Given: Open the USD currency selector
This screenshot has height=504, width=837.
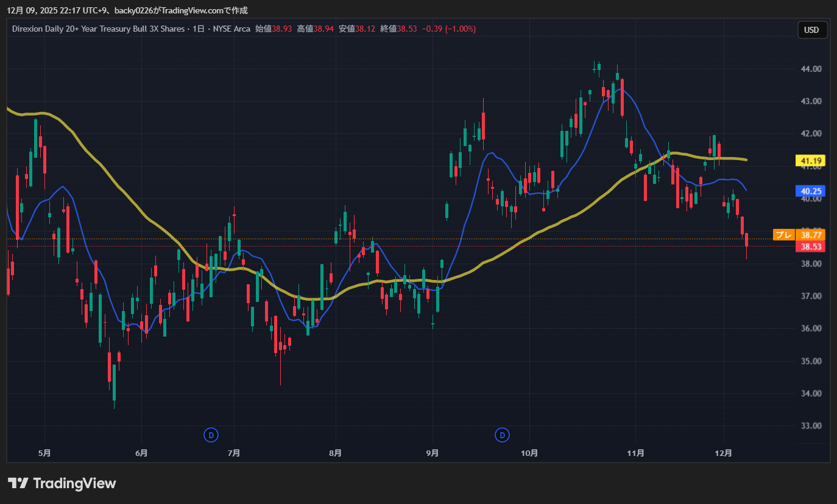Looking at the screenshot, I should click(x=811, y=30).
